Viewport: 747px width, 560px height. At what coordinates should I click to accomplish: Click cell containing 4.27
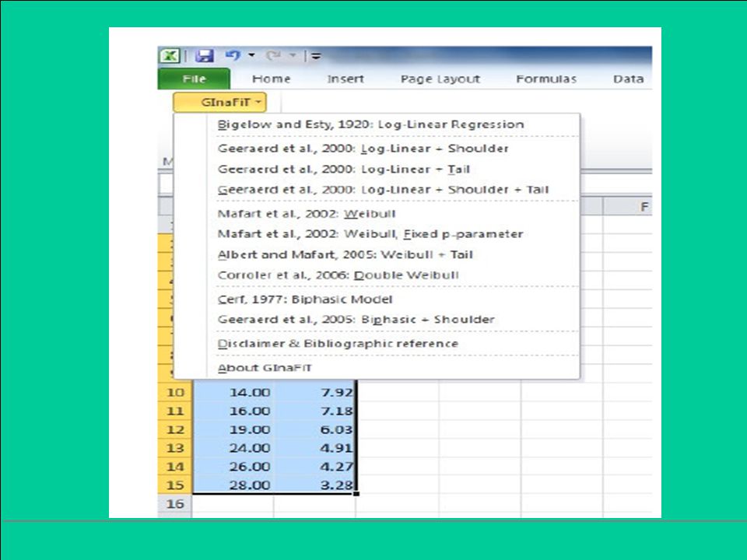point(314,467)
